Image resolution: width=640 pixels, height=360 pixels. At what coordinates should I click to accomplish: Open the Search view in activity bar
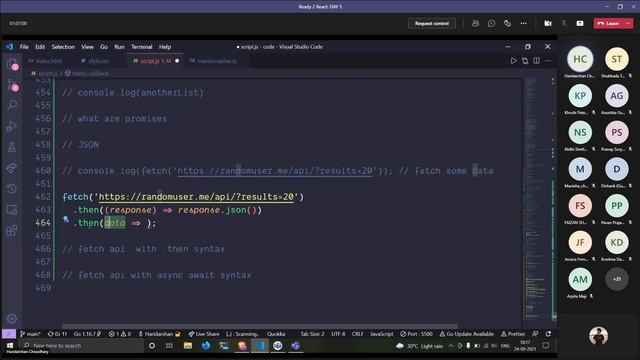(x=12, y=105)
